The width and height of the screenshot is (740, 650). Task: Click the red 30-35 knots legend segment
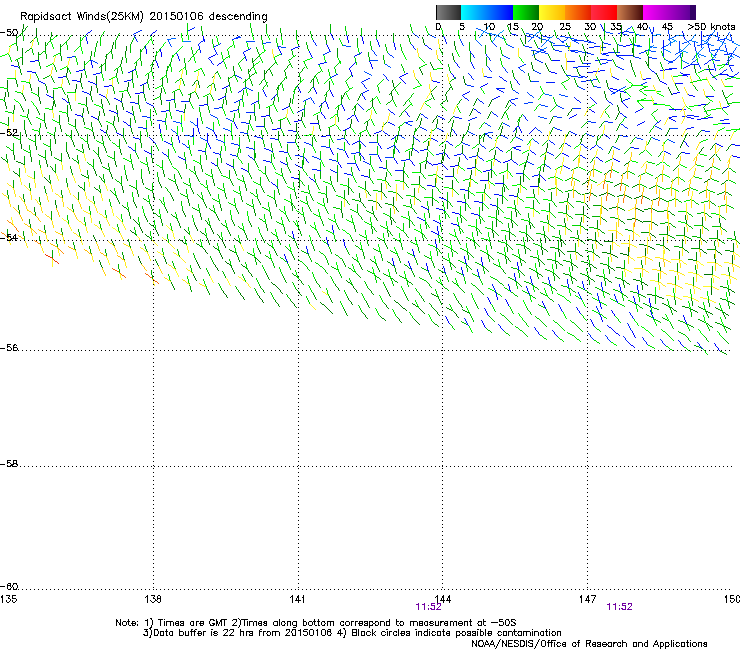coord(604,12)
